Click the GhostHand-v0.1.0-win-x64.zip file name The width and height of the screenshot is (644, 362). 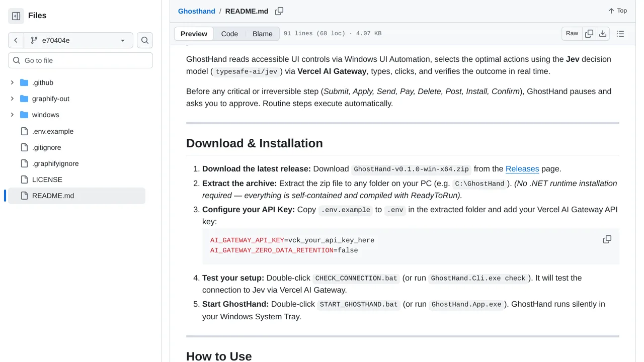coord(412,169)
